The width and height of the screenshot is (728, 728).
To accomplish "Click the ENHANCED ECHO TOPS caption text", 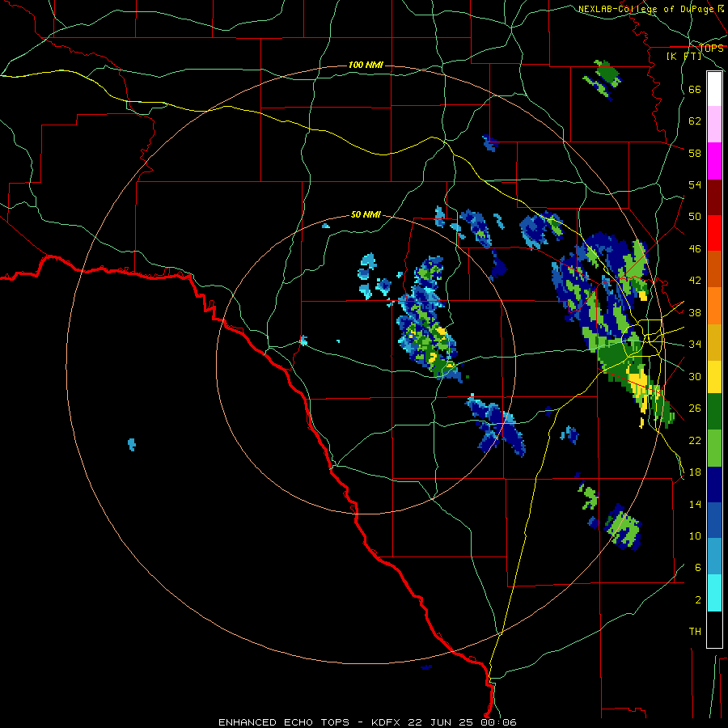I will (284, 722).
